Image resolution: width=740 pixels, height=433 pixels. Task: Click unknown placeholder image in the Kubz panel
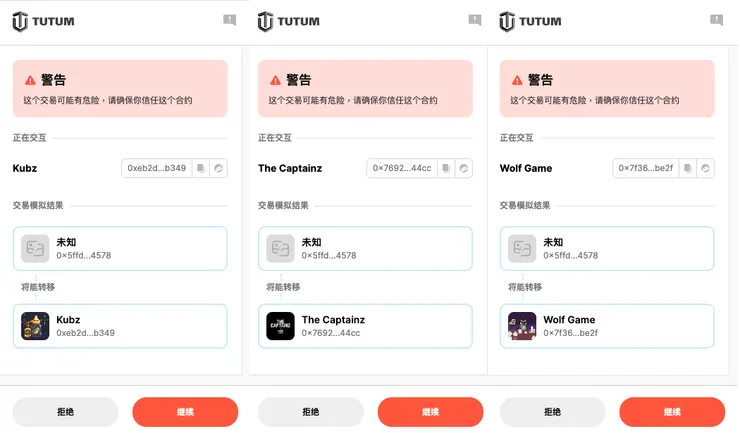[35, 248]
